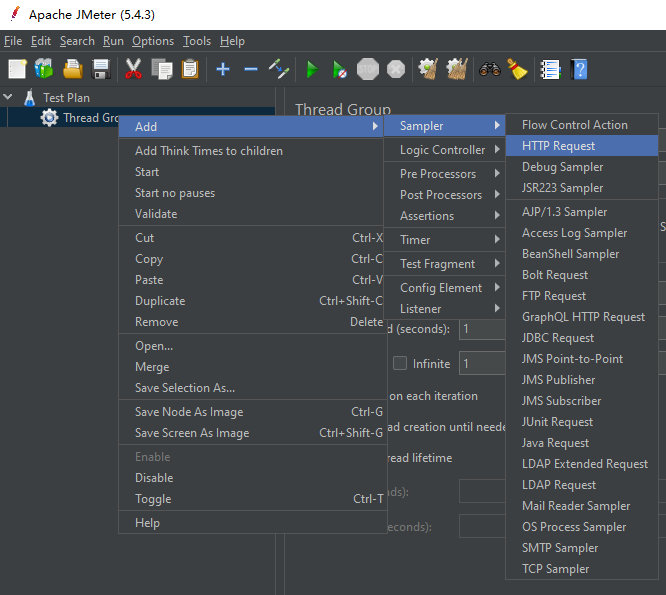This screenshot has width=666, height=595.
Task: Click the blue minus Collapse All icon
Action: pyautogui.click(x=251, y=69)
